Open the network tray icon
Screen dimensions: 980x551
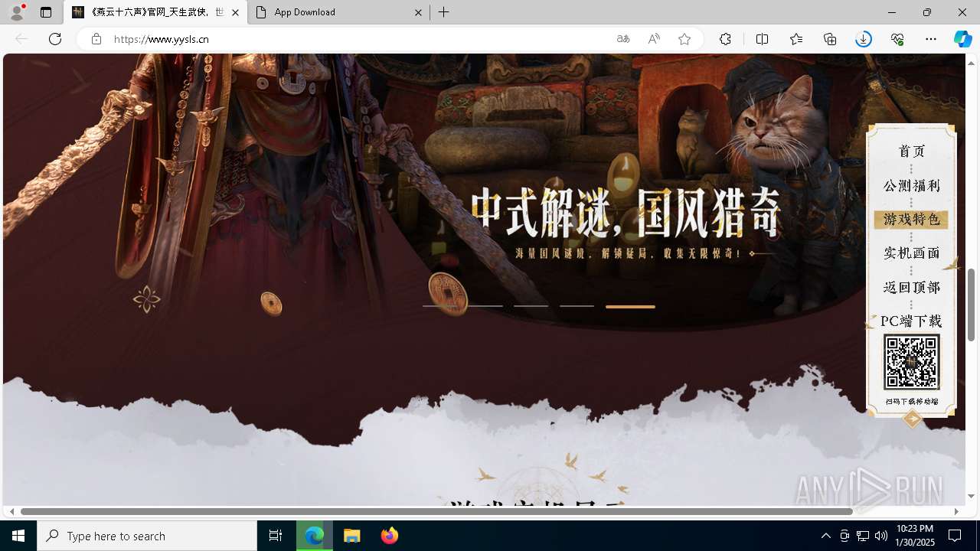[863, 536]
